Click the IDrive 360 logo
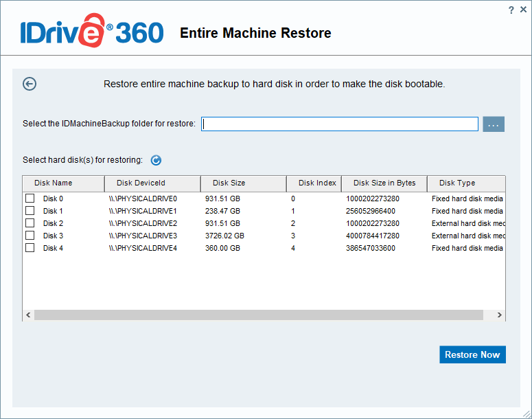The width and height of the screenshot is (532, 419). 91,32
